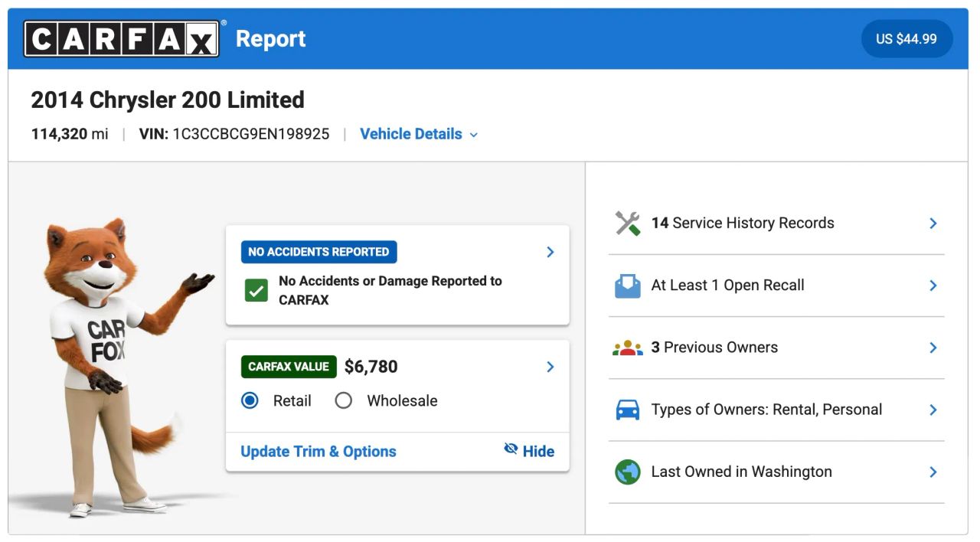Screen dimensions: 980x542
Task: Click the Hide eye-slash icon
Action: pos(511,449)
